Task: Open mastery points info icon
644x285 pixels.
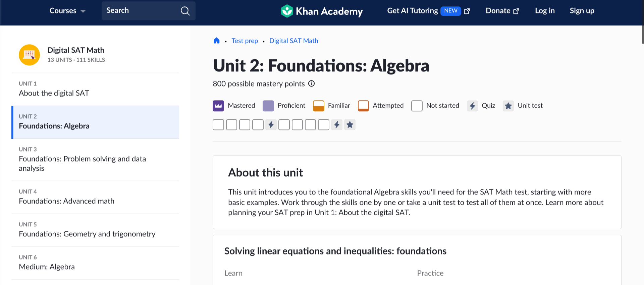Action: point(312,83)
